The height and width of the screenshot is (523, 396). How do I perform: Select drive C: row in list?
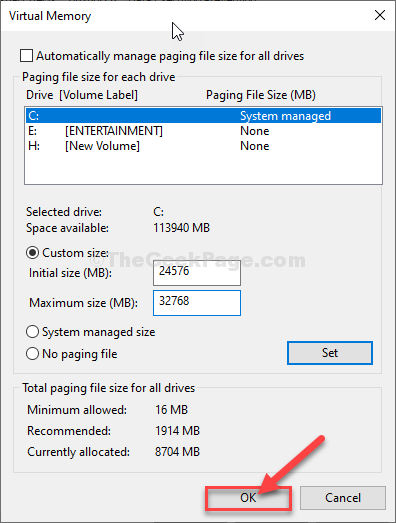[x=203, y=116]
